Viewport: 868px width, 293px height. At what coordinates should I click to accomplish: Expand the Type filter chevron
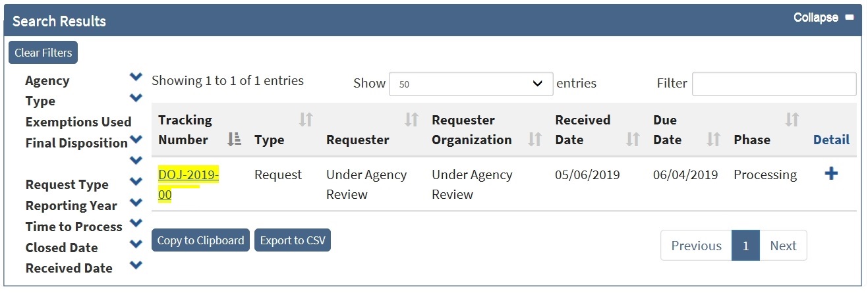[x=136, y=98]
